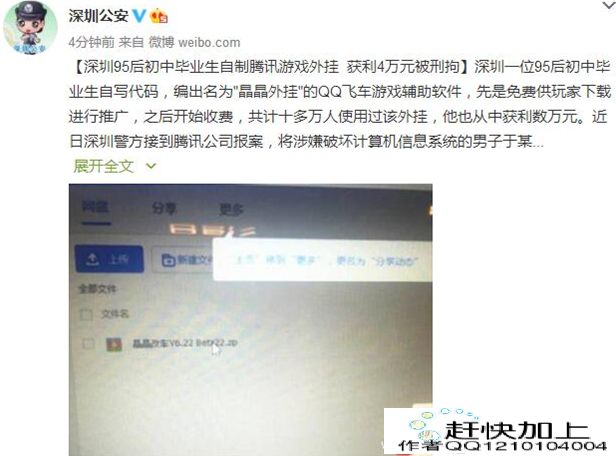The width and height of the screenshot is (616, 456).
Task: Click the orange membership crown badge
Action: [159, 16]
